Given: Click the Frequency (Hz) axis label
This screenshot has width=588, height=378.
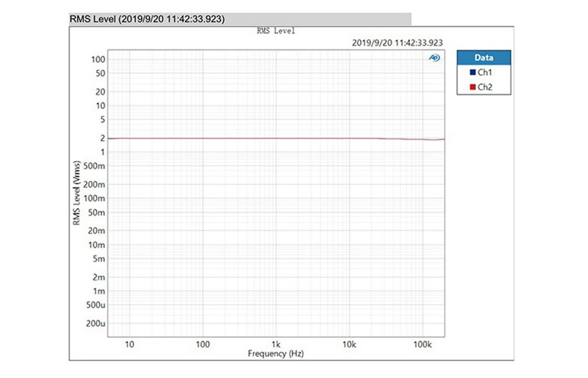Looking at the screenshot, I should coord(276,354).
